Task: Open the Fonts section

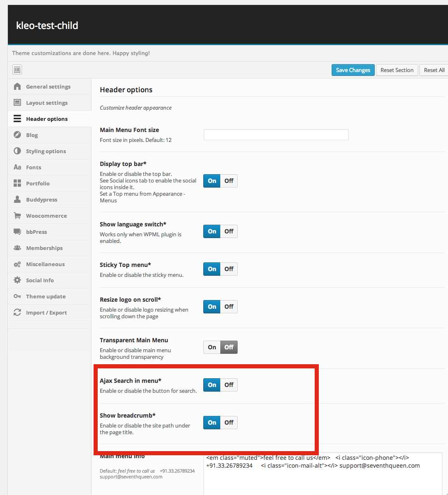Action: (x=34, y=167)
